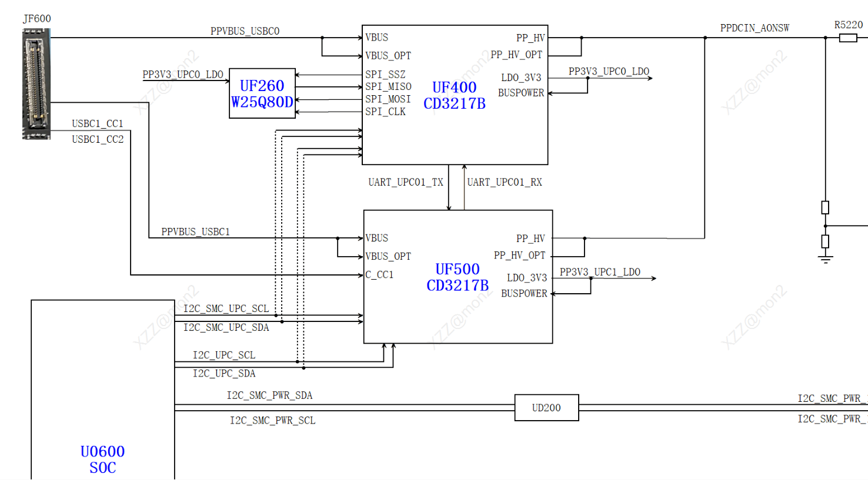Click the I2C_SMC_UPC_SCL net label
Screen dimensions: 868x480
[x=226, y=308]
